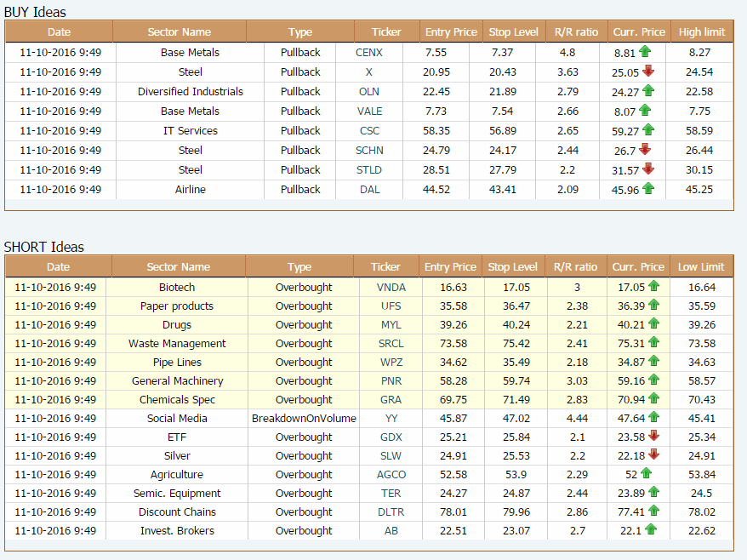Click the green arrow next to MYL price 40.21
Screen dimensions: 747x560
(x=653, y=323)
